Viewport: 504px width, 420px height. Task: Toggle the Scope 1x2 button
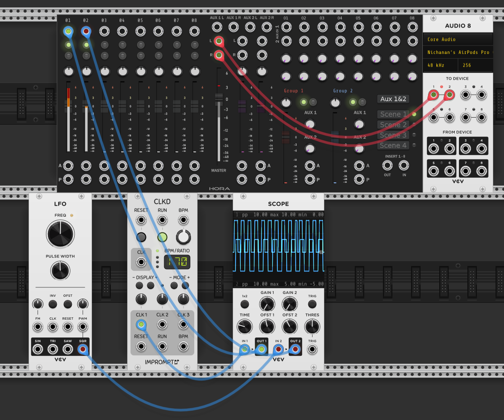coord(244,304)
